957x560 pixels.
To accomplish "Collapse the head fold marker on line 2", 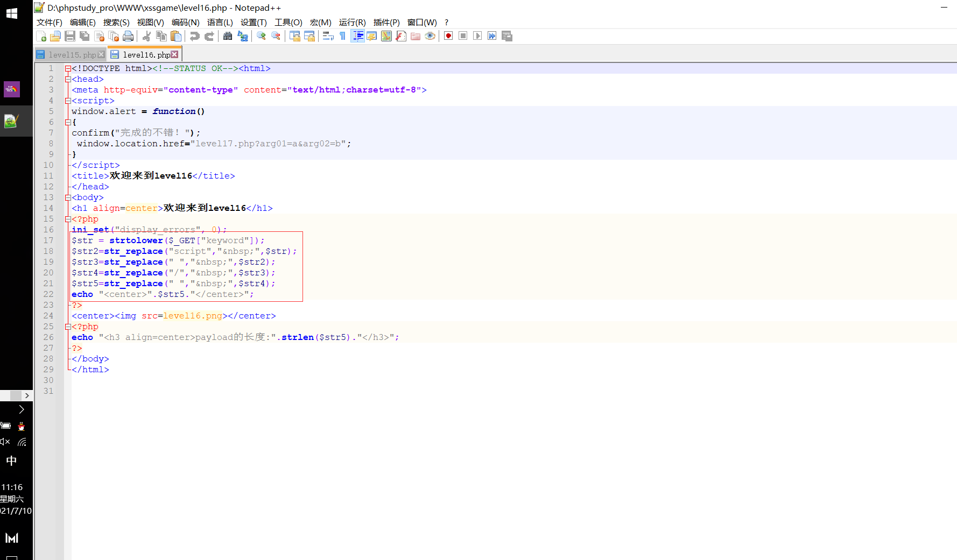I will (x=68, y=79).
